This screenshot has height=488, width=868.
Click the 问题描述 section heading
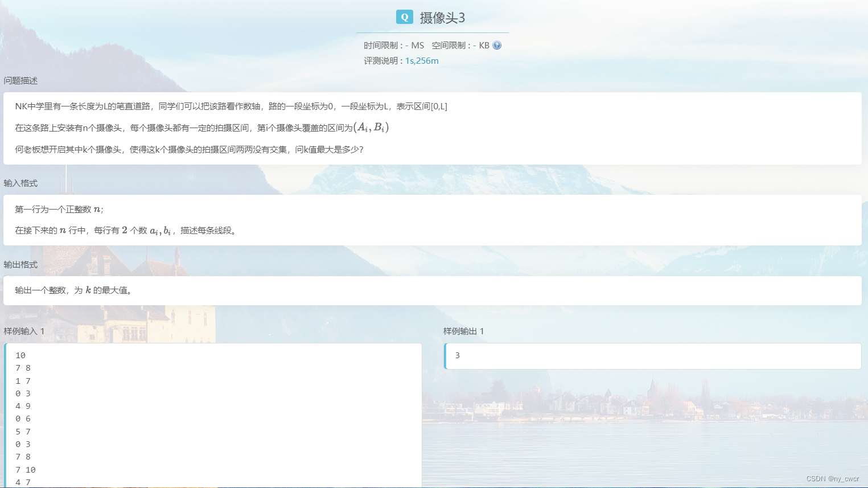20,81
